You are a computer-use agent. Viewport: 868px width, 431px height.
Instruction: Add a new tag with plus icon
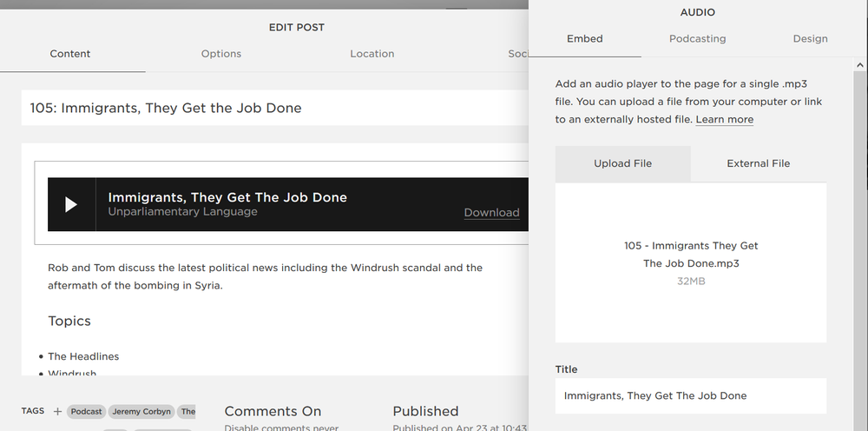(x=57, y=412)
